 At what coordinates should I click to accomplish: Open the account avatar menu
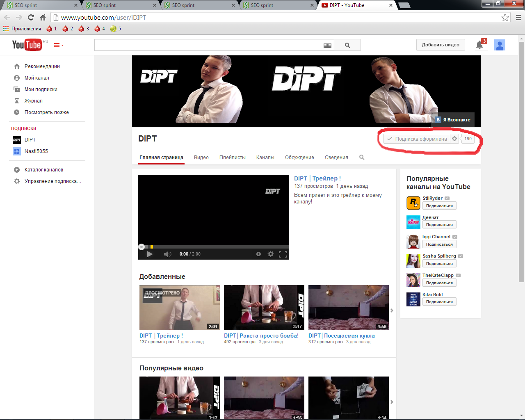coord(500,45)
